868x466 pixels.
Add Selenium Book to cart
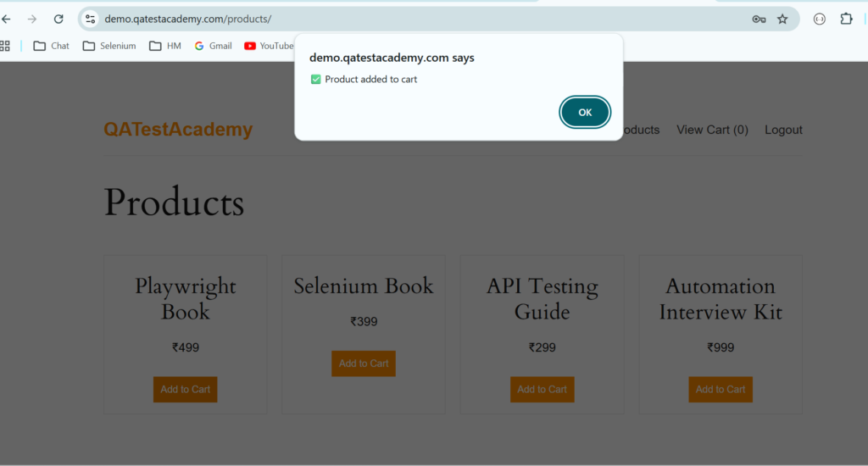pos(364,363)
